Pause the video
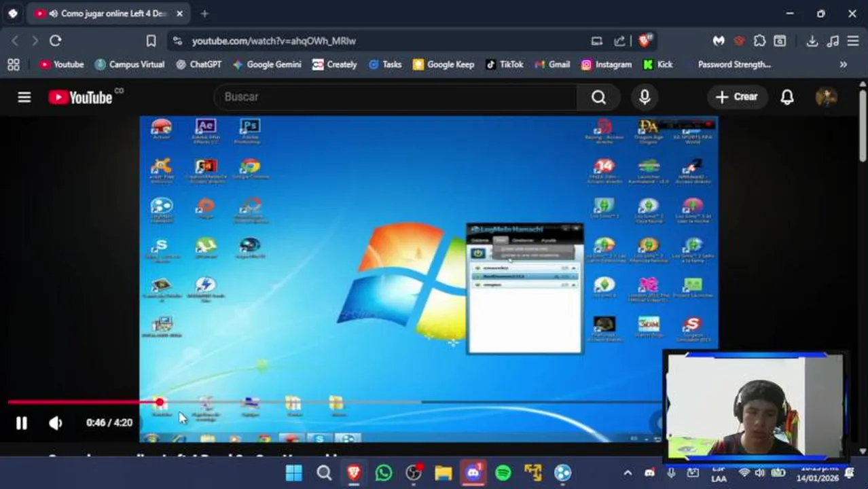 [x=21, y=423]
